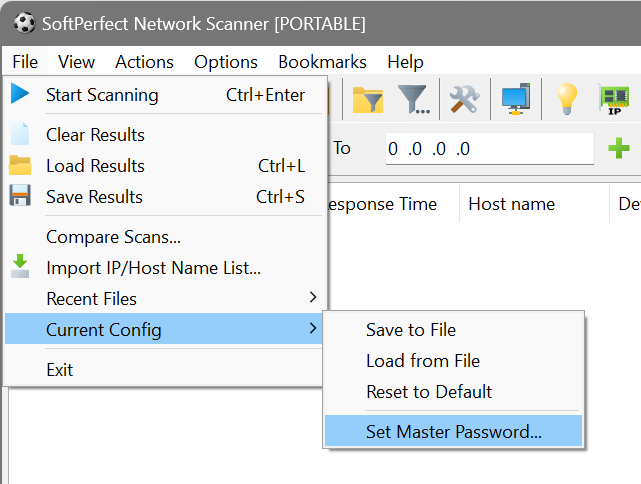Viewport: 641px width, 484px height.
Task: Select Import IP/Host Name List... entry
Action: click(x=166, y=268)
